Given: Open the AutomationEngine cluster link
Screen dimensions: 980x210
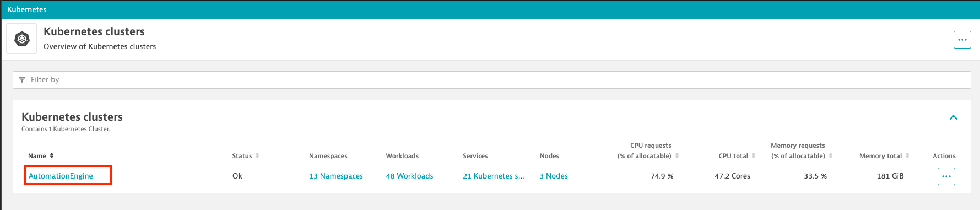Looking at the screenshot, I should pos(61,176).
